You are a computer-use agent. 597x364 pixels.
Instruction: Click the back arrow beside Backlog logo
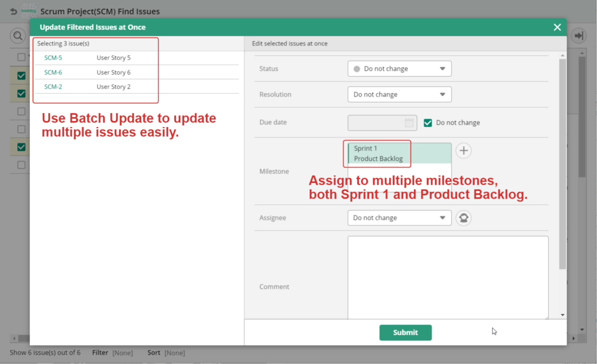13,11
